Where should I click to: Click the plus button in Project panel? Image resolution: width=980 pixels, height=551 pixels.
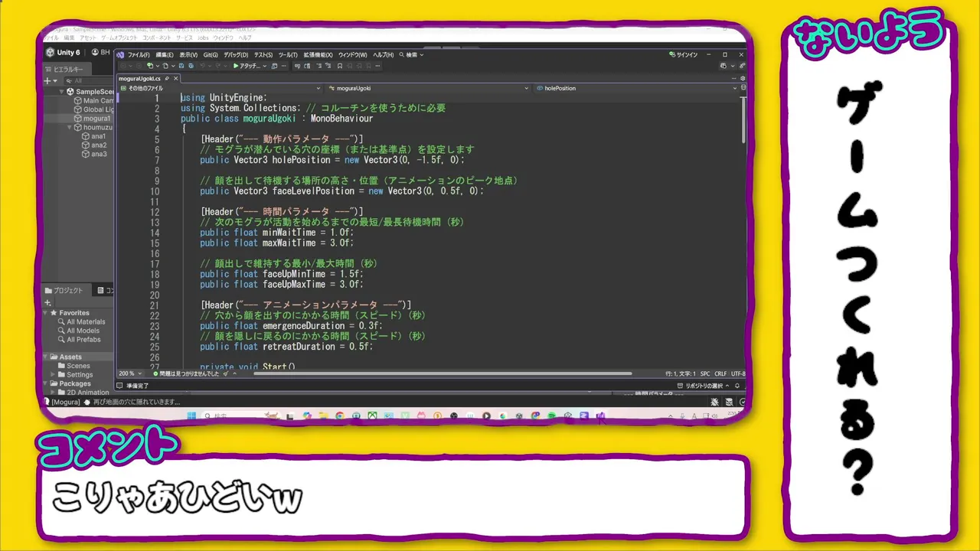(47, 302)
